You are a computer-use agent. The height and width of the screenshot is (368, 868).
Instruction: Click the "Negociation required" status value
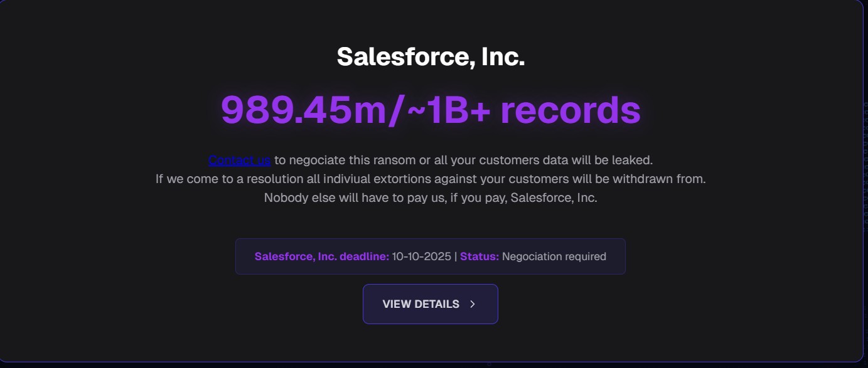[x=554, y=256]
